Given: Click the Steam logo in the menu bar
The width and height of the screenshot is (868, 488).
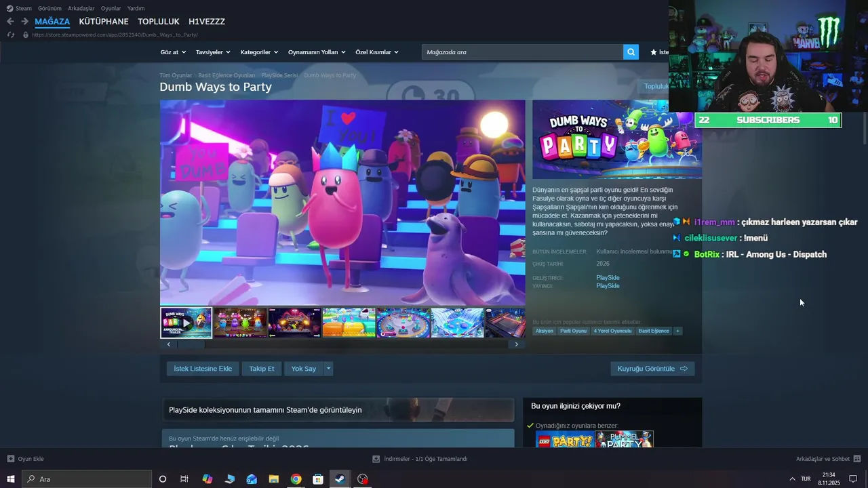Looking at the screenshot, I should (x=9, y=8).
